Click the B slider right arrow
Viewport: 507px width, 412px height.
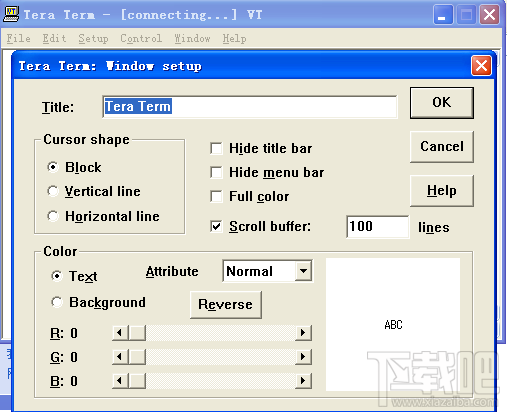303,381
